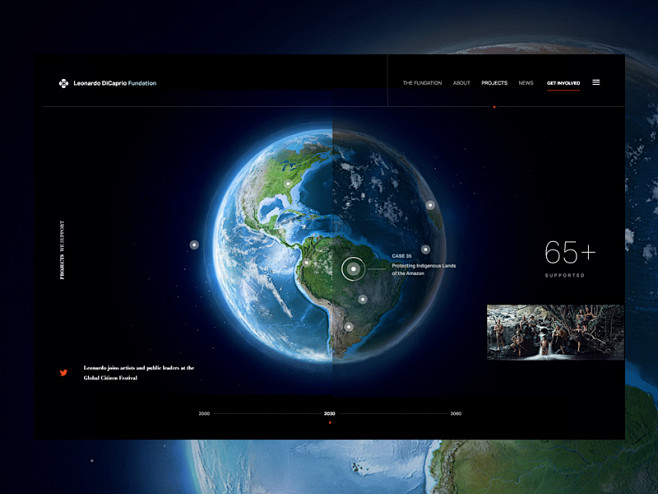Select the hotspot on Africa's coast
This screenshot has width=658, height=494.
pyautogui.click(x=430, y=205)
